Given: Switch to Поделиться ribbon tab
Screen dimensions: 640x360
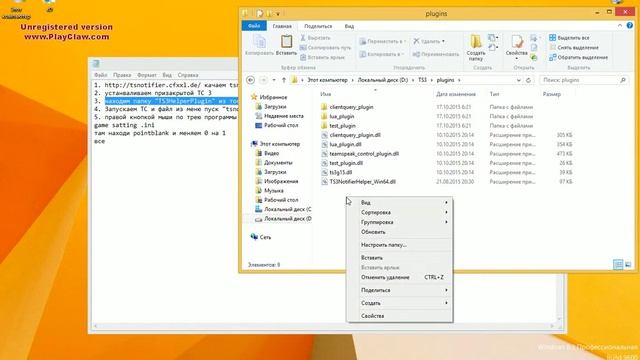Looking at the screenshot, I should pos(318,26).
